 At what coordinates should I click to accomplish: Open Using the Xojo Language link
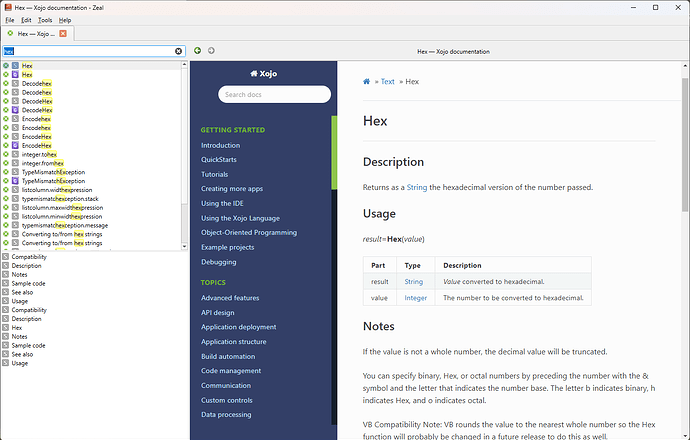240,218
